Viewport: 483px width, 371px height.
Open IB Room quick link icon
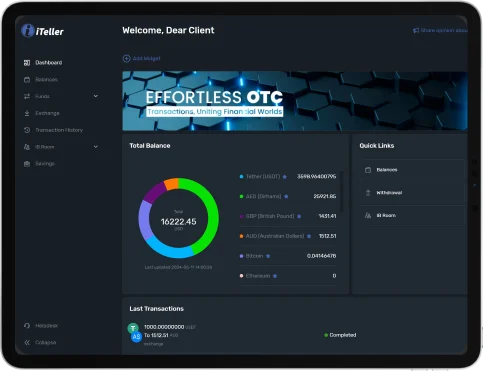click(x=368, y=216)
